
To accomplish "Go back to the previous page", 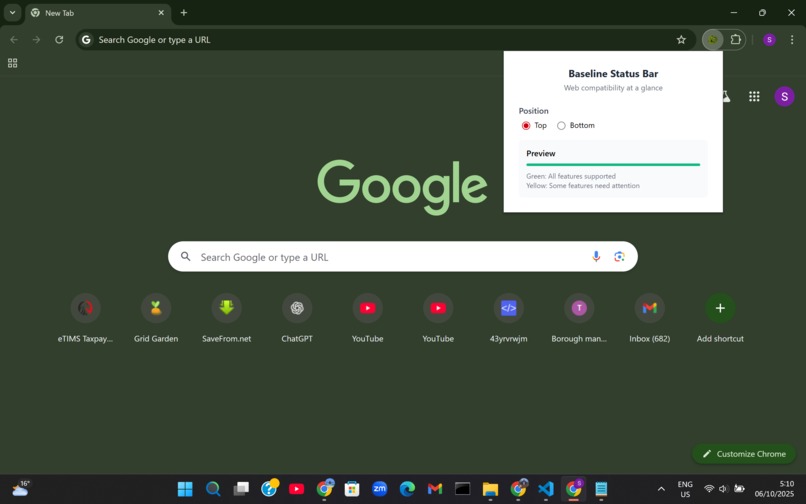I will (x=14, y=40).
